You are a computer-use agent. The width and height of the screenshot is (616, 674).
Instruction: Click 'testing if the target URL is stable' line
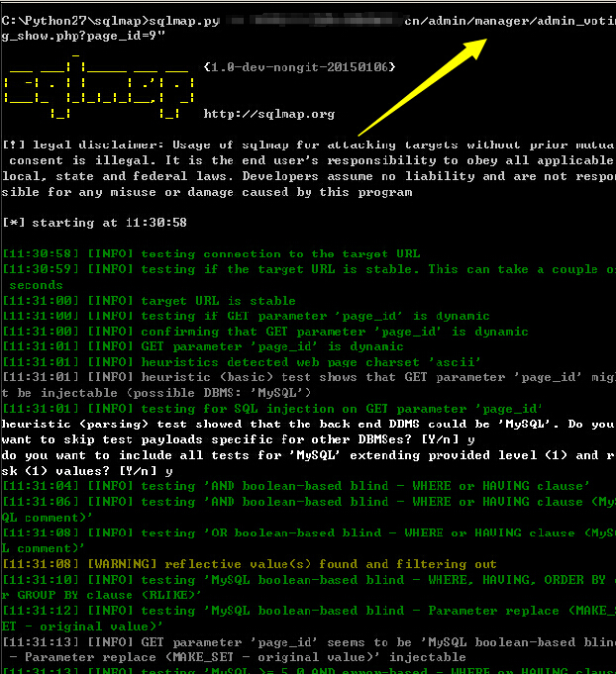pos(308,269)
